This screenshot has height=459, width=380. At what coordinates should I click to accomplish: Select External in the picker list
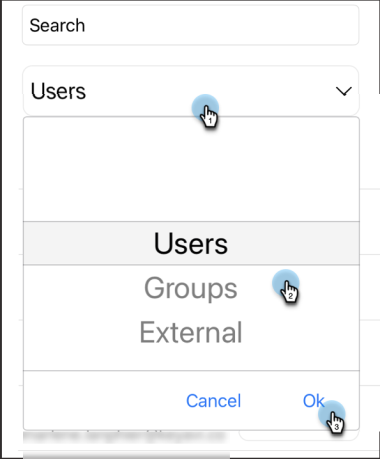[x=191, y=332]
